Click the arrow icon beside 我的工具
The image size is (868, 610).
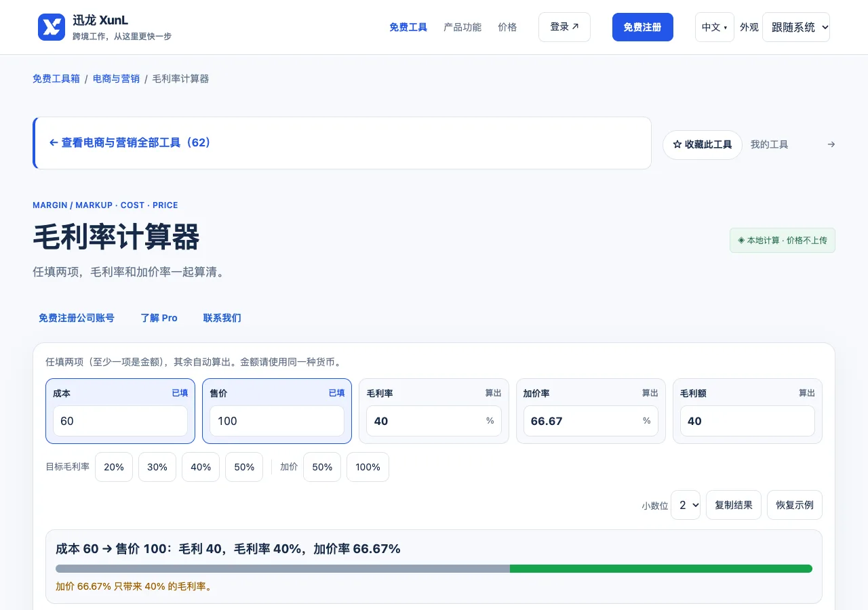pyautogui.click(x=831, y=144)
